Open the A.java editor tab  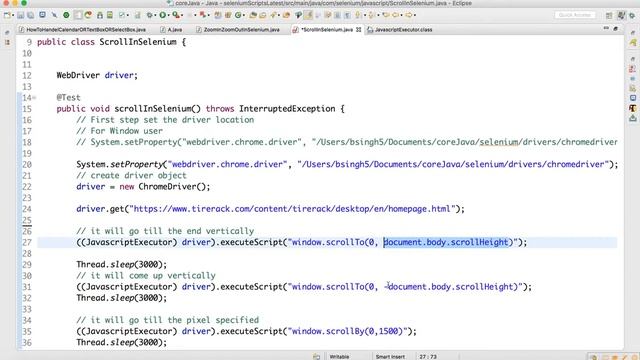pyautogui.click(x=171, y=29)
